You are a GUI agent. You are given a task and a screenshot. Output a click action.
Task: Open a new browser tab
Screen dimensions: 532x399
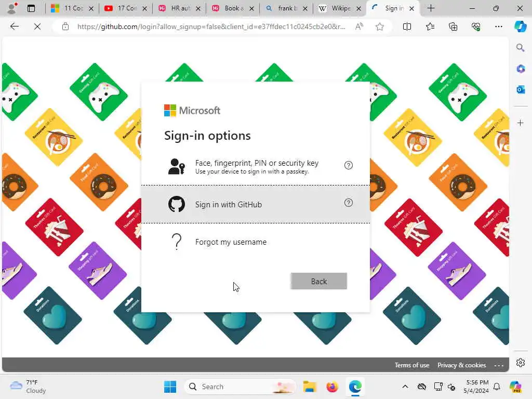(x=431, y=8)
